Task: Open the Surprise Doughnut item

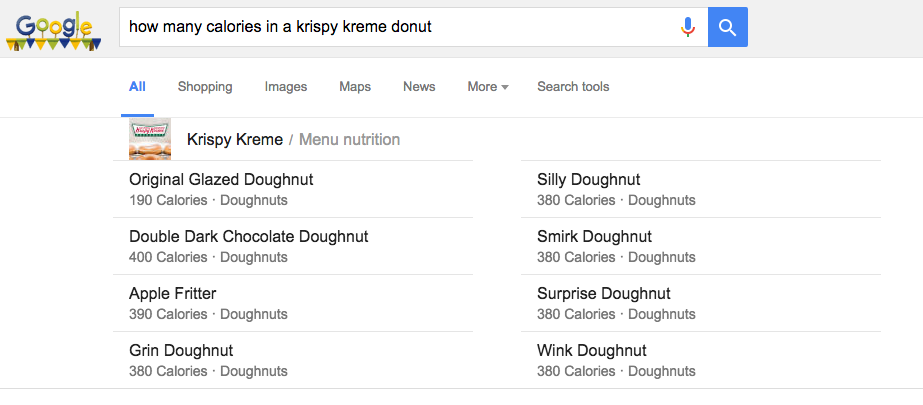Action: [x=604, y=294]
